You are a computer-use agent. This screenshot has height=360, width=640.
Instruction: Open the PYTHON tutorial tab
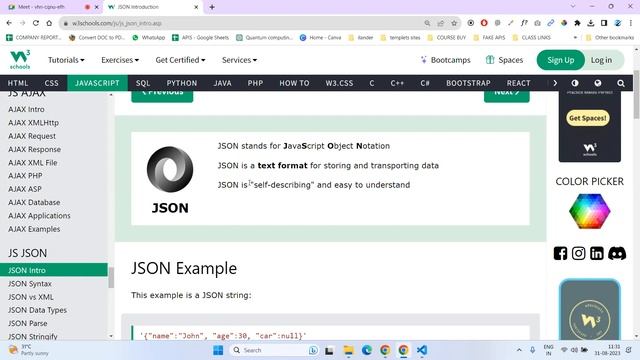[182, 83]
